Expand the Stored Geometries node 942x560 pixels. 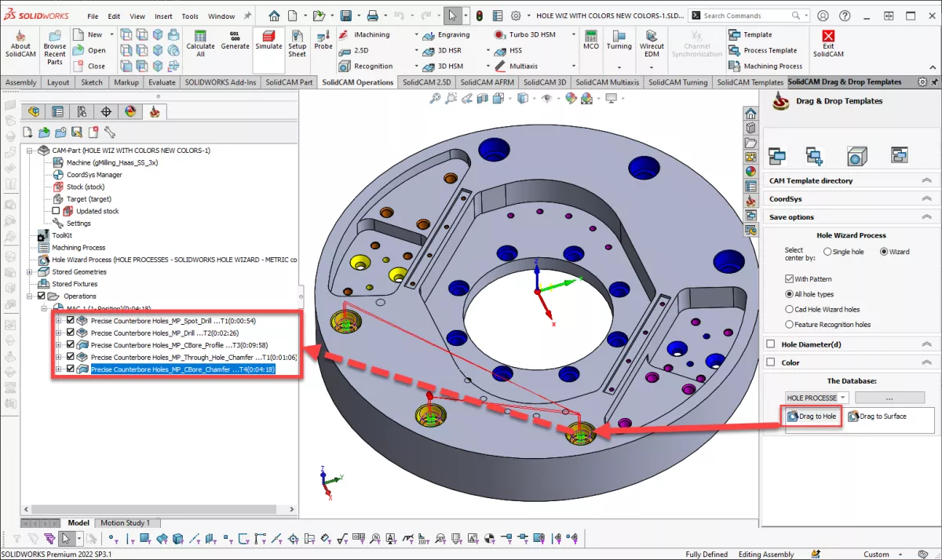click(x=30, y=271)
